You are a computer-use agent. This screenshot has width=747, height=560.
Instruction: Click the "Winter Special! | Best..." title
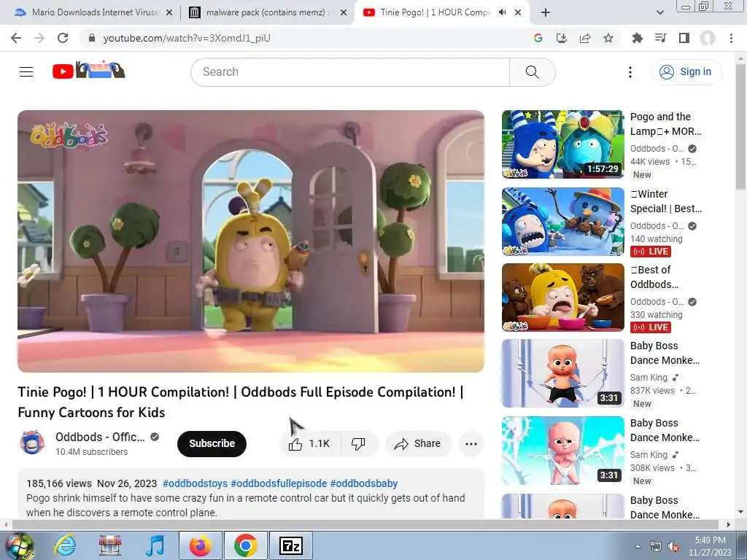click(665, 201)
